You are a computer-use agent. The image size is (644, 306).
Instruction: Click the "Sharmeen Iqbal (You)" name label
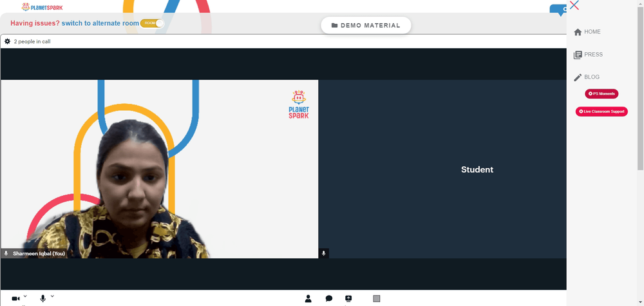tap(39, 253)
